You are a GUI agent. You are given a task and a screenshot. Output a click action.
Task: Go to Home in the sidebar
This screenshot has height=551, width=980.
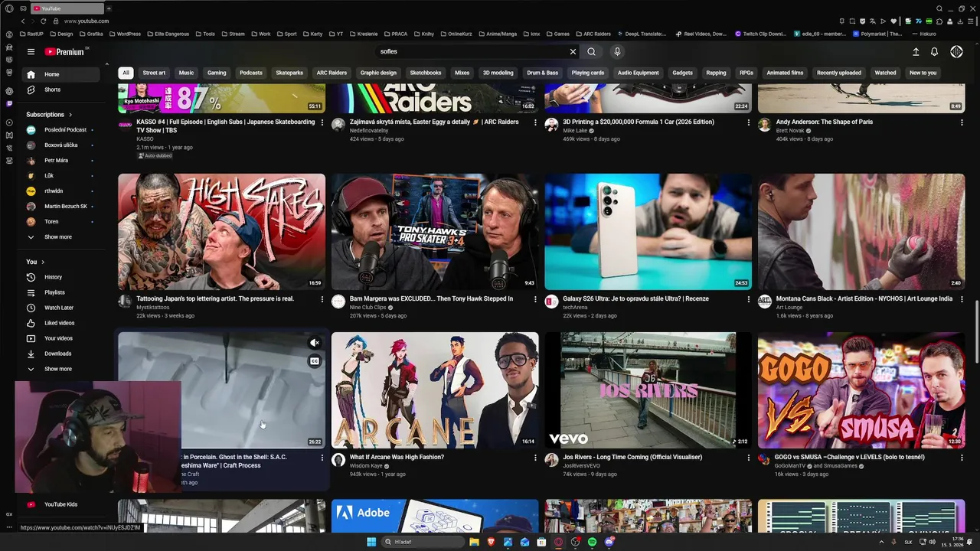pyautogui.click(x=61, y=74)
